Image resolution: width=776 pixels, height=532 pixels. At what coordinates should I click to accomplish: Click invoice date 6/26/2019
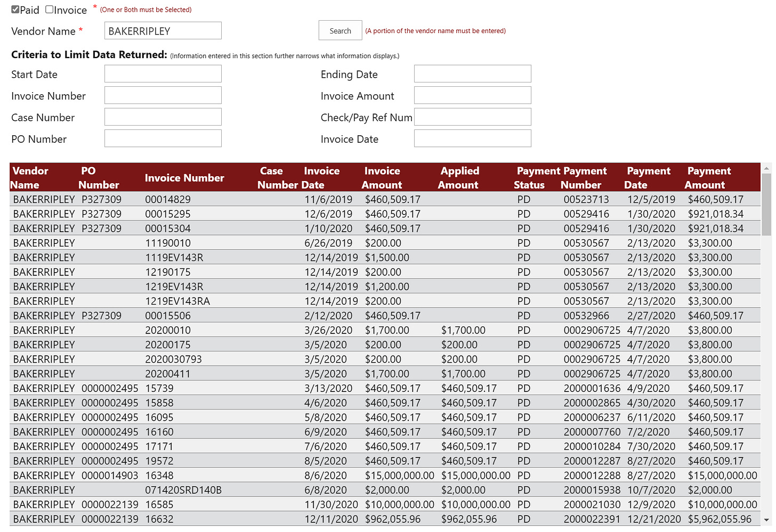[x=328, y=243]
